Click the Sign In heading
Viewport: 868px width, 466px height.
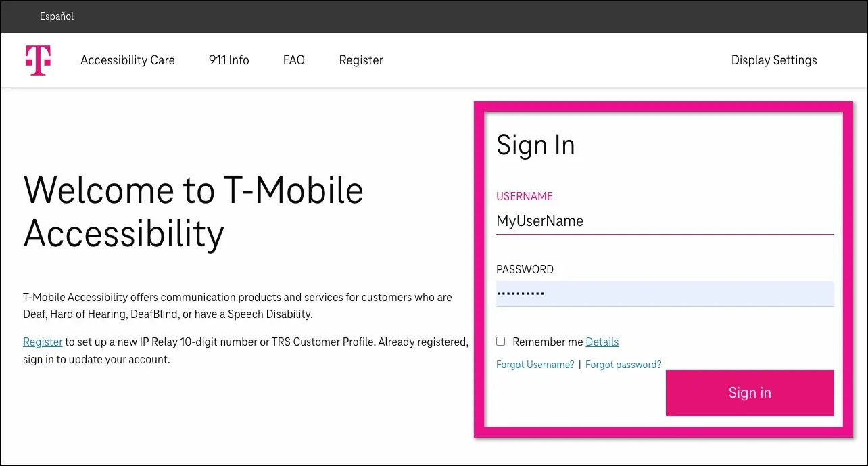coord(535,144)
